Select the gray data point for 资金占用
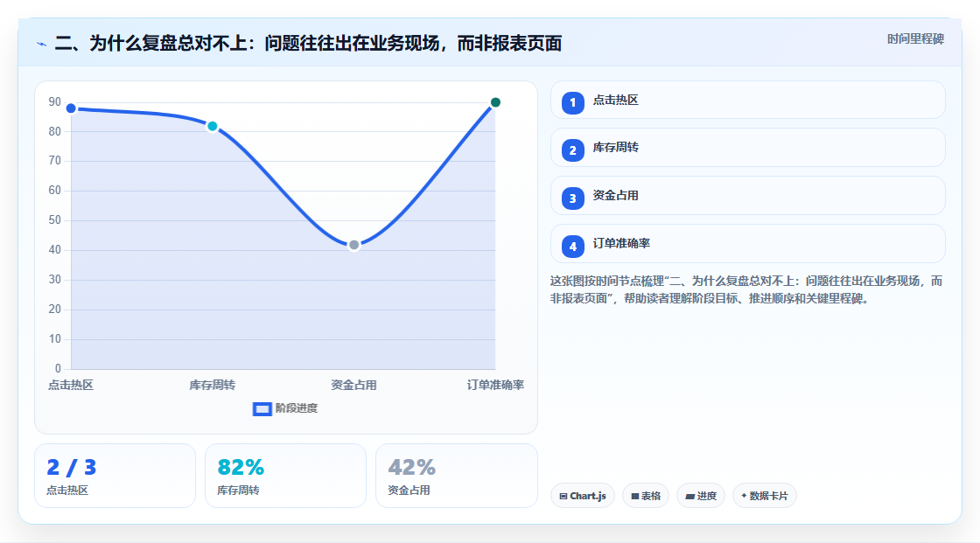The width and height of the screenshot is (980, 543). click(x=353, y=245)
